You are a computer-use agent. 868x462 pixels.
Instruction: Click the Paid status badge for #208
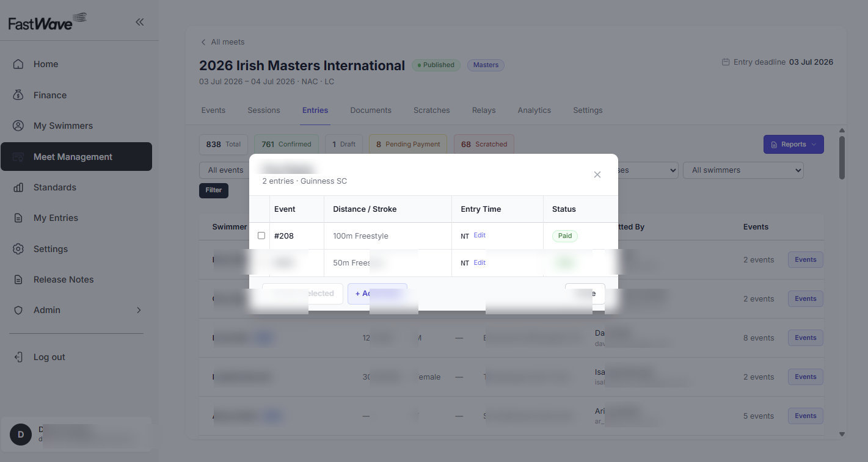click(565, 236)
